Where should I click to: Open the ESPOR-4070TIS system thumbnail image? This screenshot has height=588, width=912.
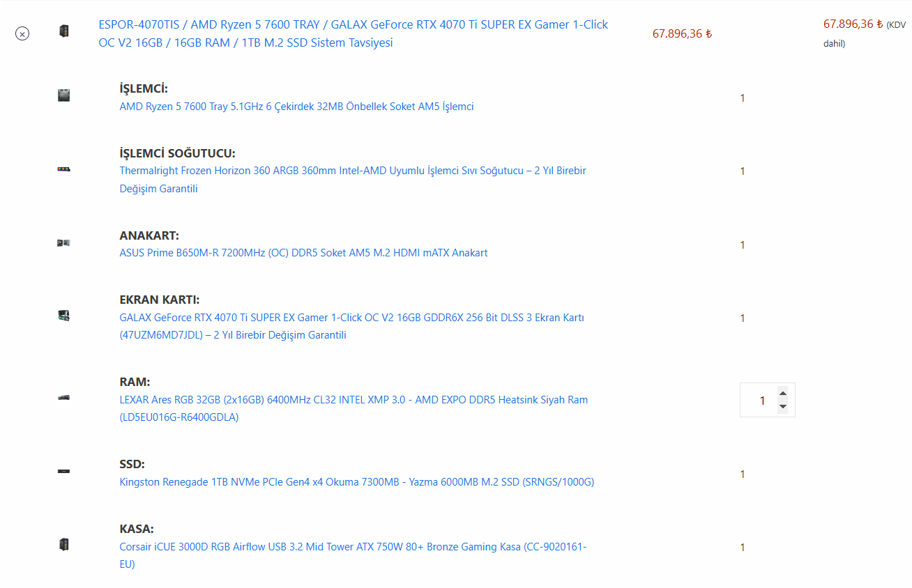(64, 31)
